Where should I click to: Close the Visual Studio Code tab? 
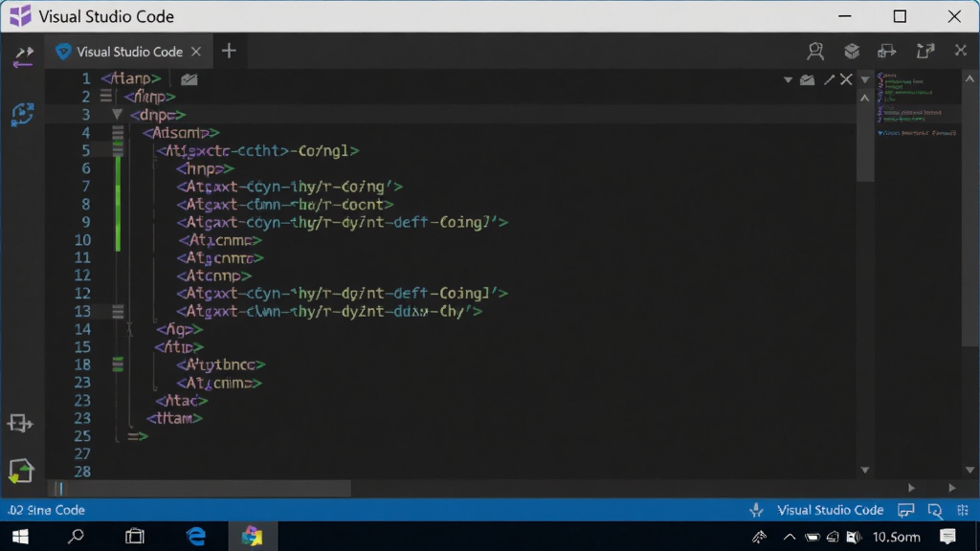[196, 52]
